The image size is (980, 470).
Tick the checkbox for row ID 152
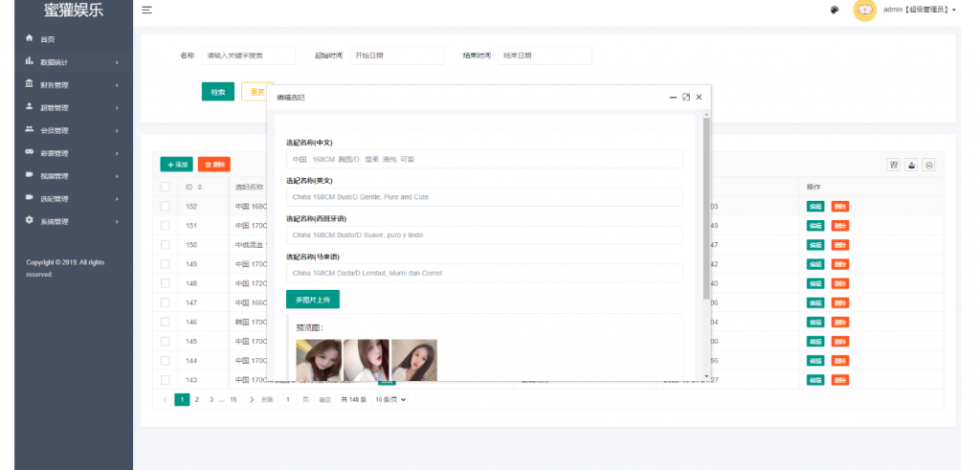(x=166, y=206)
